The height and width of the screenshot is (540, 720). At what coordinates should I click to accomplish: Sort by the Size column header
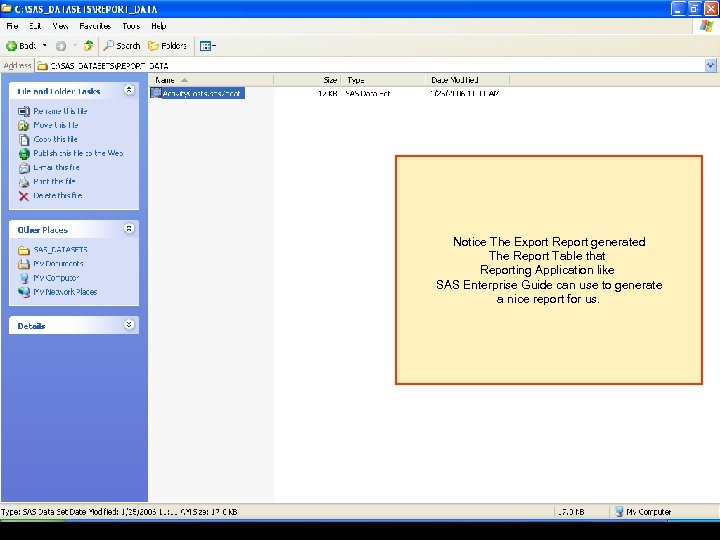coord(307,80)
